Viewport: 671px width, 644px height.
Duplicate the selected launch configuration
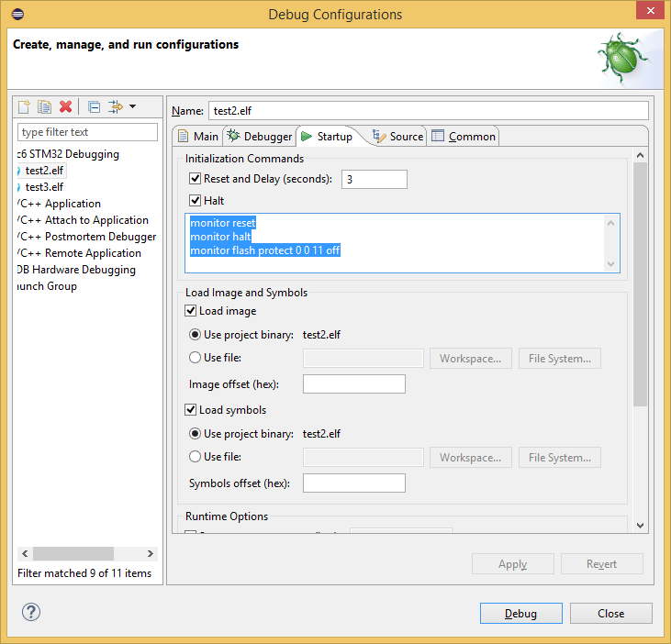pyautogui.click(x=44, y=107)
